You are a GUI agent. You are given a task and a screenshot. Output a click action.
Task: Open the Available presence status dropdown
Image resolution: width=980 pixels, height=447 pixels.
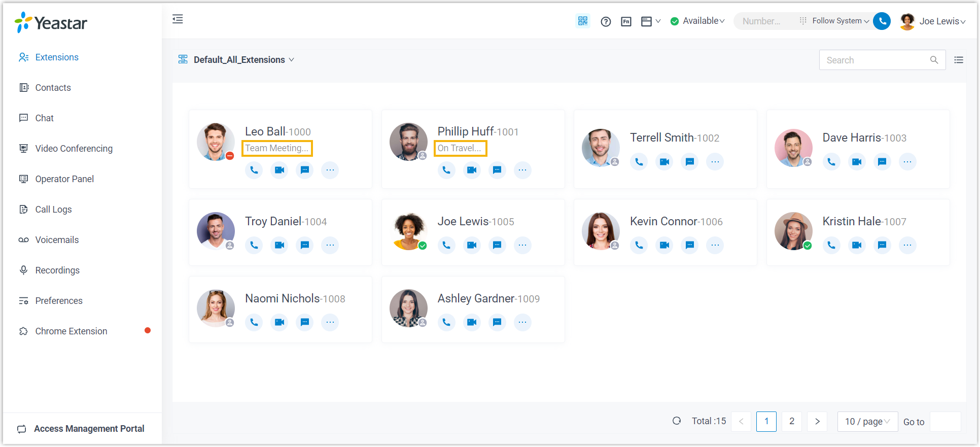(x=698, y=21)
